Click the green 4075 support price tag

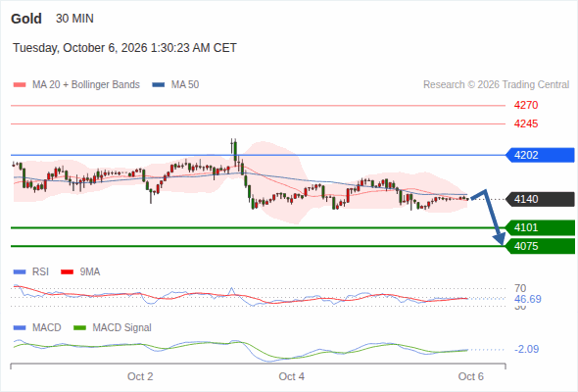(x=540, y=246)
